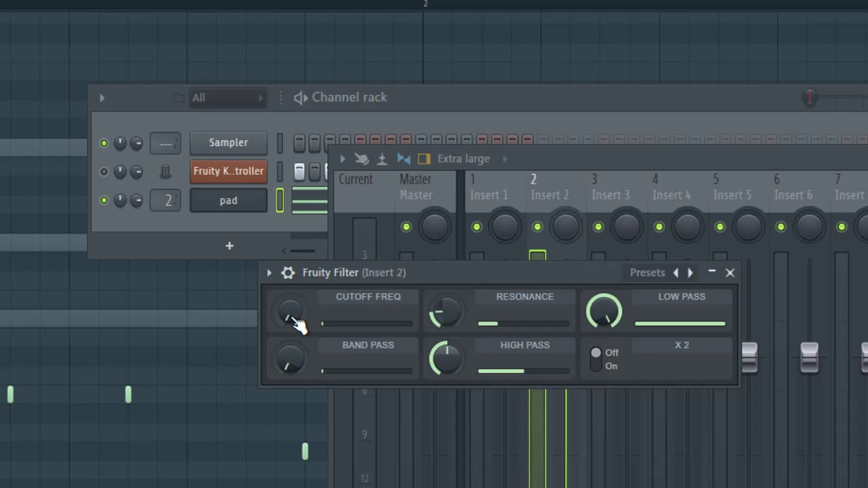Click the High Pass knob
The image size is (868, 488).
(x=446, y=359)
